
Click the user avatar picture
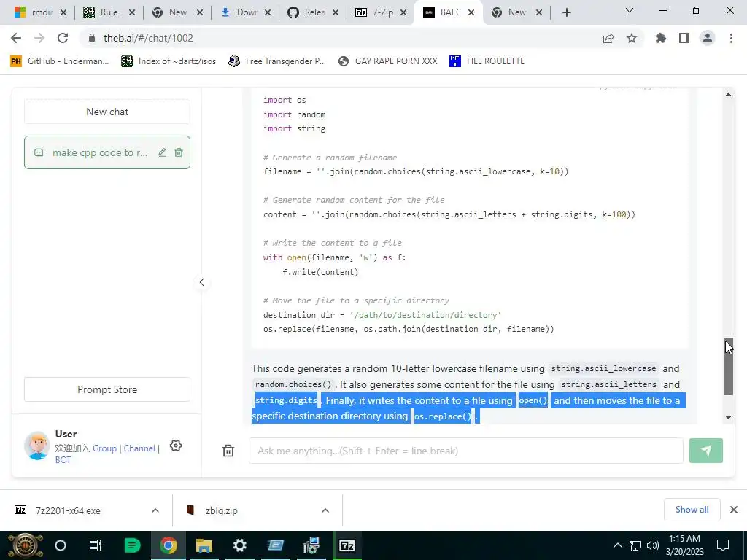(x=36, y=446)
